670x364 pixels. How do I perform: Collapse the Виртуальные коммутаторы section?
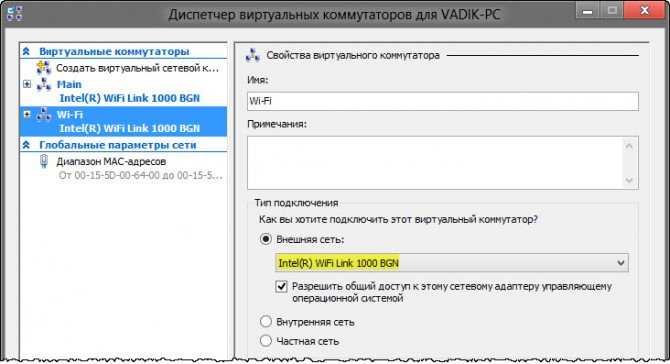click(26, 51)
